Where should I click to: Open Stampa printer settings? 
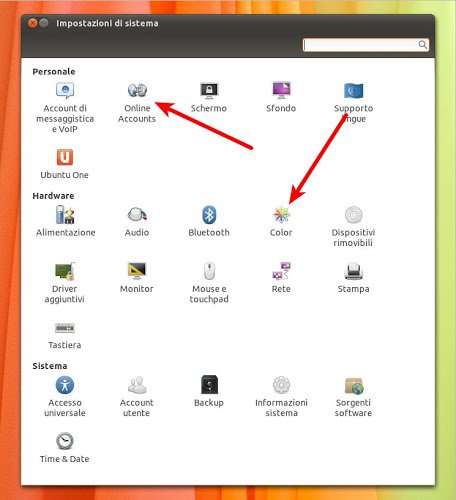(353, 278)
